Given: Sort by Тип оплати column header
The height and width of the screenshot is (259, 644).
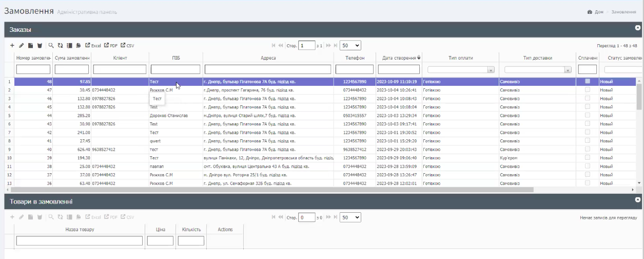Looking at the screenshot, I should point(460,58).
